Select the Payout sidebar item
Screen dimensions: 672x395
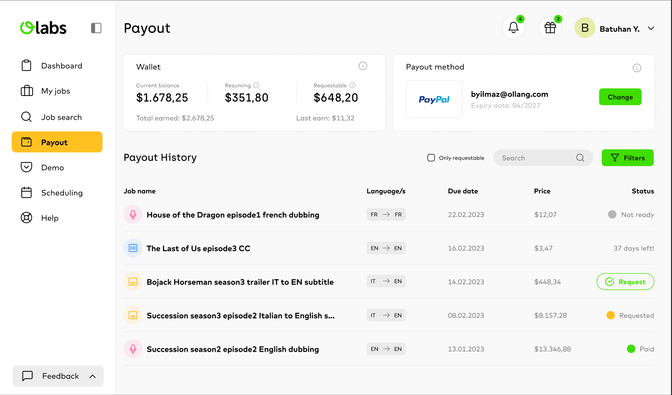tap(57, 142)
